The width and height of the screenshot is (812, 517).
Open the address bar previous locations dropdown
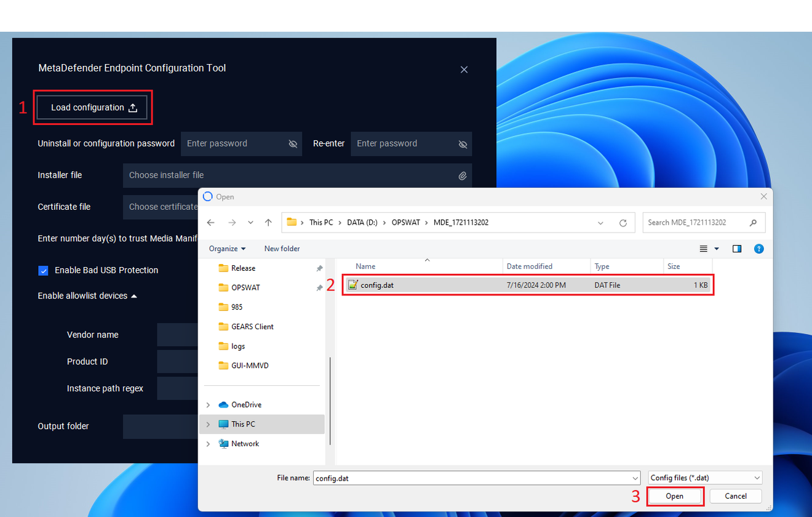[x=601, y=223]
